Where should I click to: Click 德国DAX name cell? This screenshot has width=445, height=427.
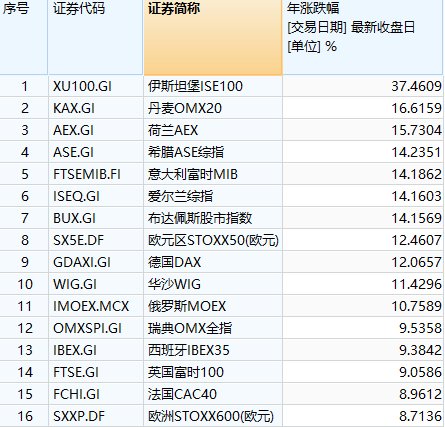tap(213, 262)
